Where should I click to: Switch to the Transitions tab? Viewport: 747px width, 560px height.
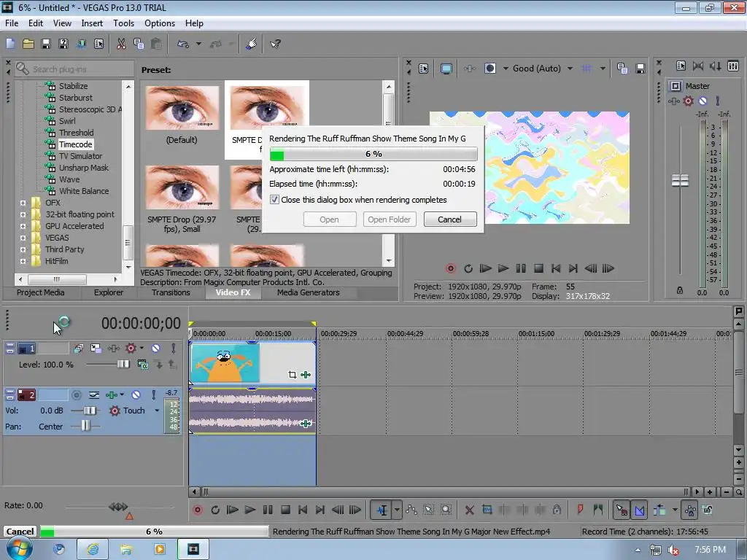[x=171, y=293]
